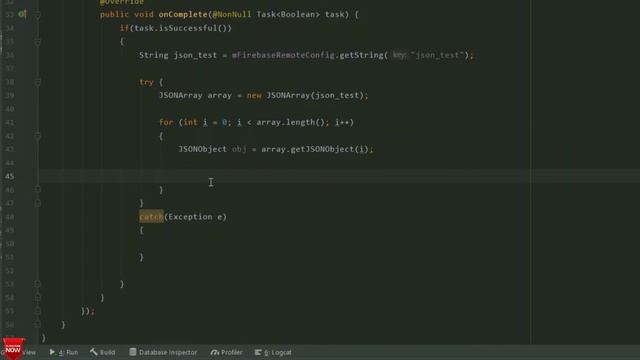This screenshot has width=640, height=360.
Task: Click the highlighted catch keyword
Action: tap(151, 217)
